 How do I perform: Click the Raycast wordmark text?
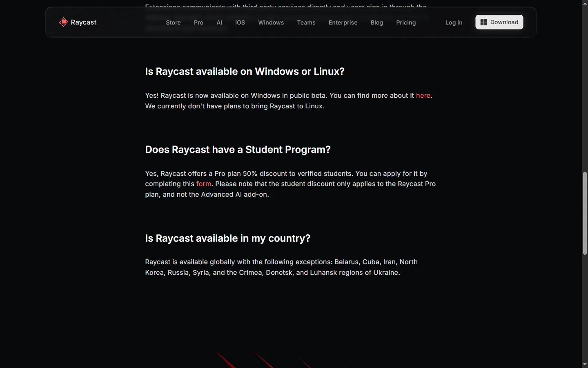(84, 22)
